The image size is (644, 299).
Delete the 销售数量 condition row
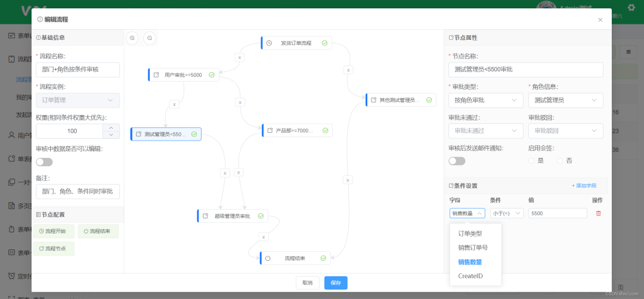[599, 213]
